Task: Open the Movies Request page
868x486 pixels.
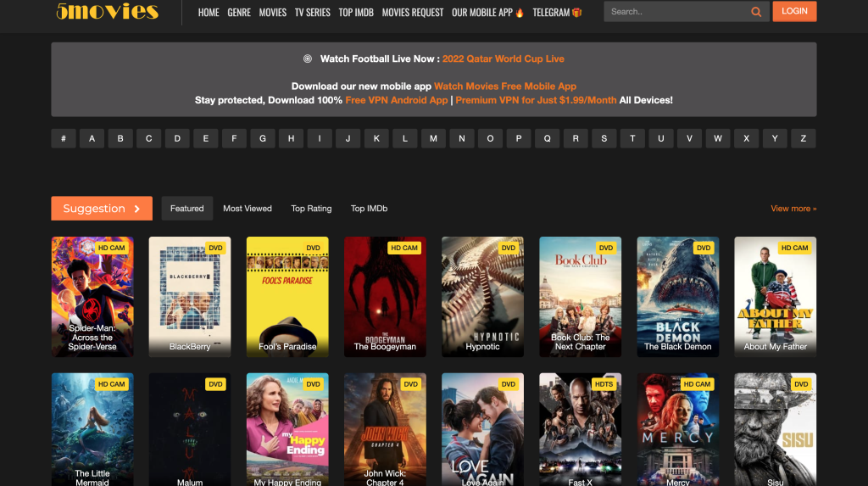Action: tap(413, 12)
